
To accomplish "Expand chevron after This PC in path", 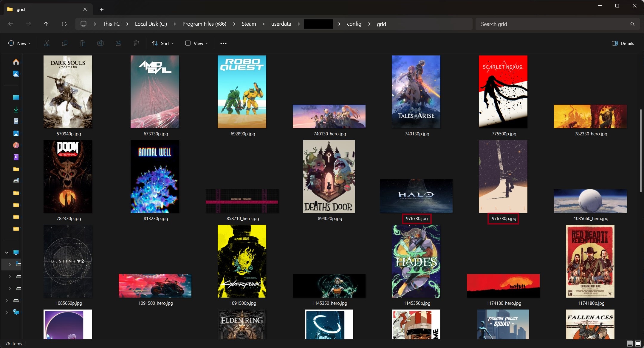I will [127, 24].
